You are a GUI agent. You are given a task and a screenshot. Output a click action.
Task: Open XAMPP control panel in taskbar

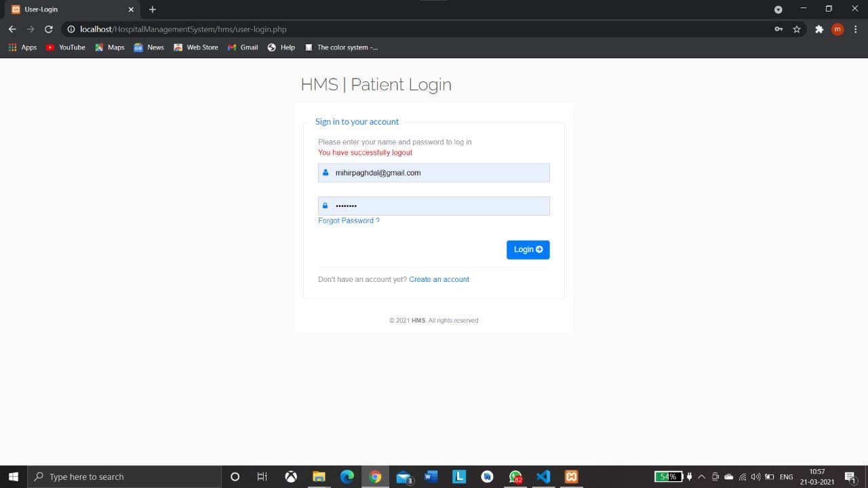(572, 476)
